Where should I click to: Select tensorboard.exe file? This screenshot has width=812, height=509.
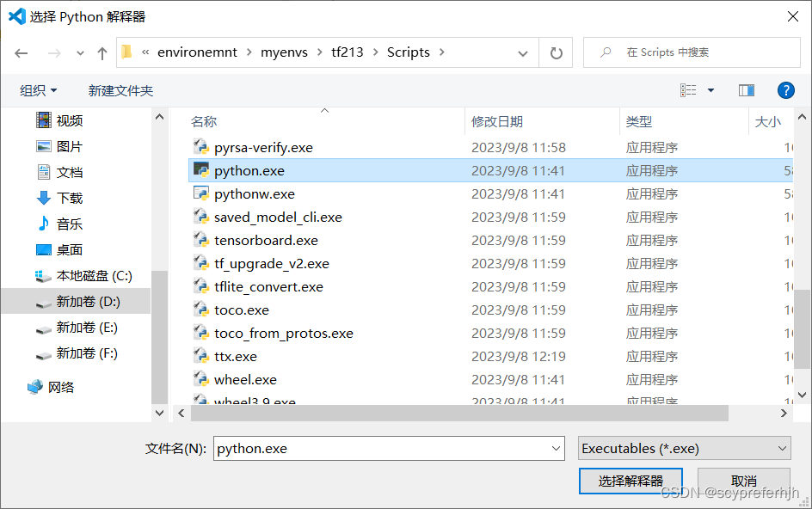pos(266,240)
